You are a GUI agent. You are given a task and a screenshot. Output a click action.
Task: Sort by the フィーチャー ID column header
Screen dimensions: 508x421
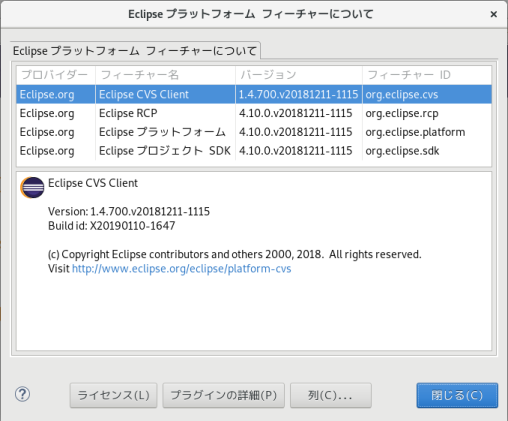[x=427, y=75]
